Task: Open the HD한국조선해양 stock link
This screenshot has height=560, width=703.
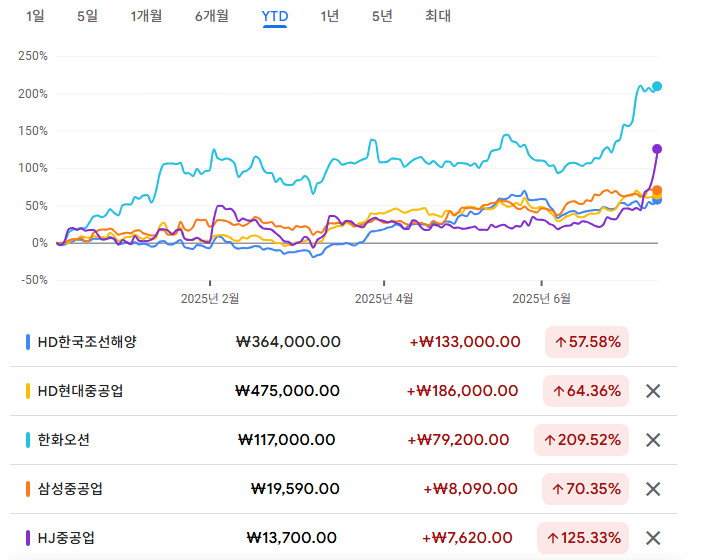Action: click(x=86, y=342)
